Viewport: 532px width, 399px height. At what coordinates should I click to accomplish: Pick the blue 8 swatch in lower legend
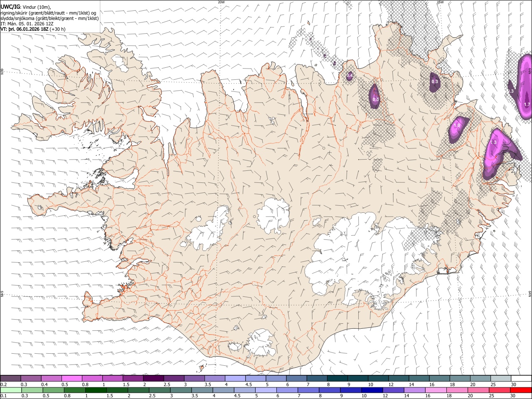[329, 390]
